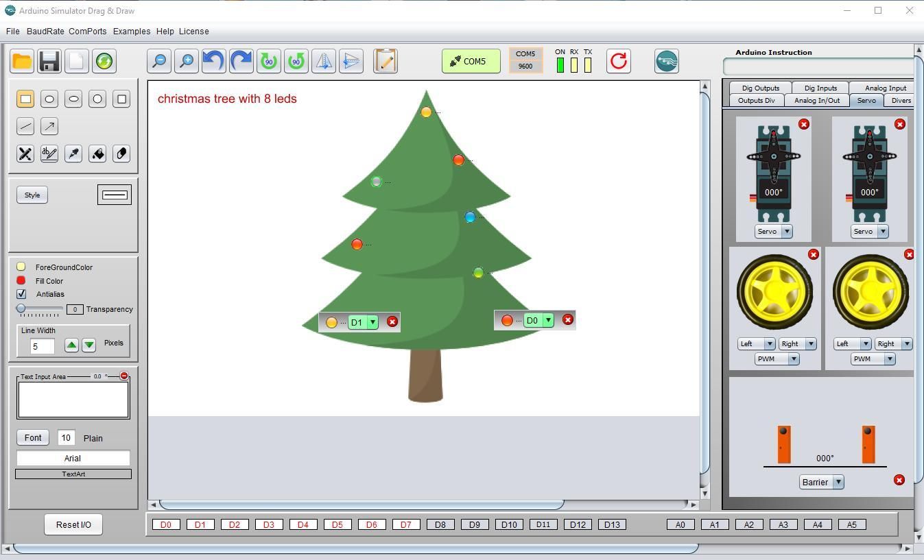Select the eraser tool
This screenshot has height=560, width=924.
121,154
